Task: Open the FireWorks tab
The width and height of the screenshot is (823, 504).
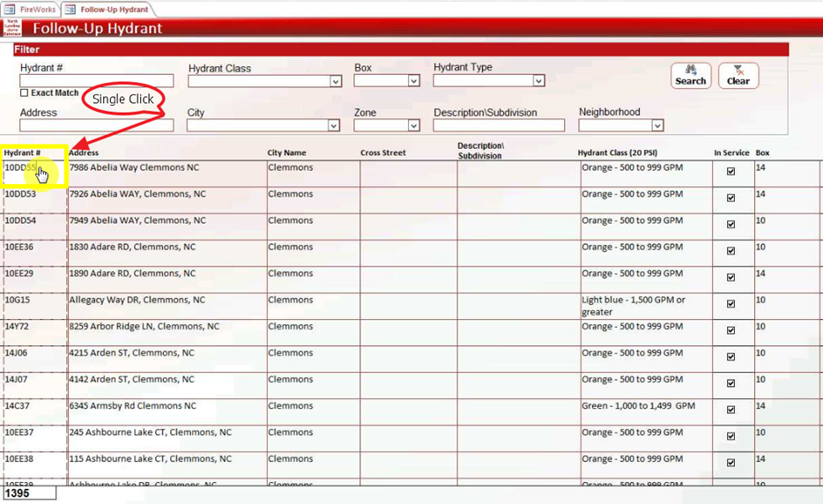Action: (x=31, y=10)
